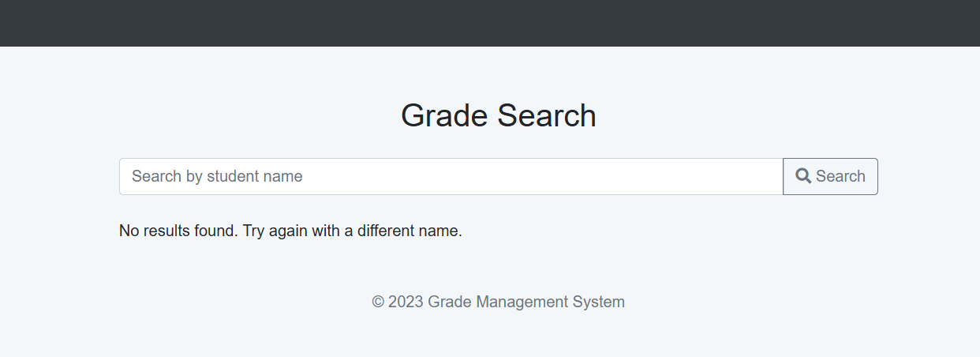The height and width of the screenshot is (357, 980).
Task: Click the 'Search by student name' placeholder text
Action: click(217, 176)
